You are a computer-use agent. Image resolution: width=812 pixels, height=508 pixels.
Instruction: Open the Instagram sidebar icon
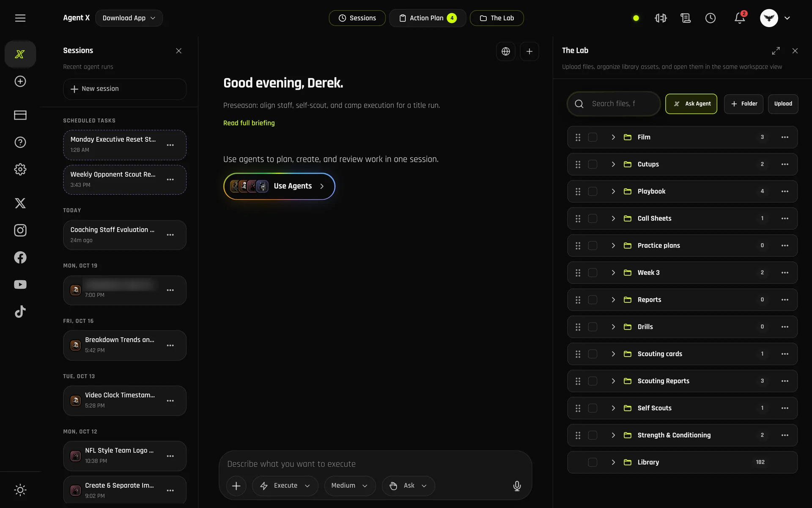(20, 230)
